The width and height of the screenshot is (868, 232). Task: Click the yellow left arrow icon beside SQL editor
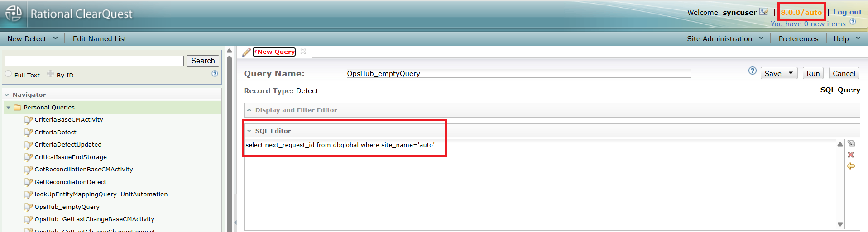tap(851, 166)
